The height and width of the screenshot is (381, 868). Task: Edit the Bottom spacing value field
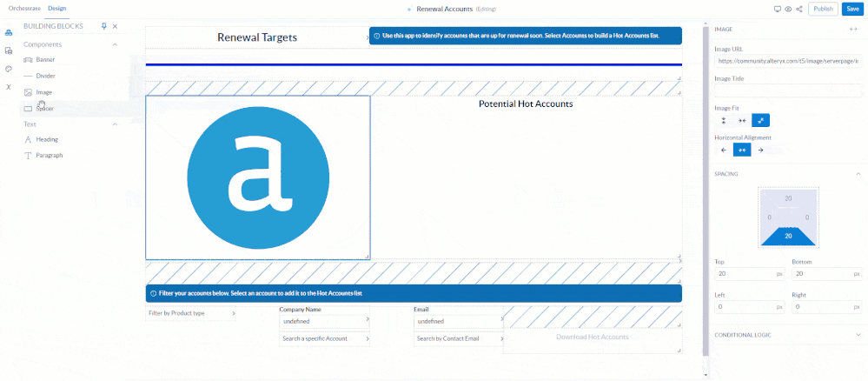click(827, 274)
